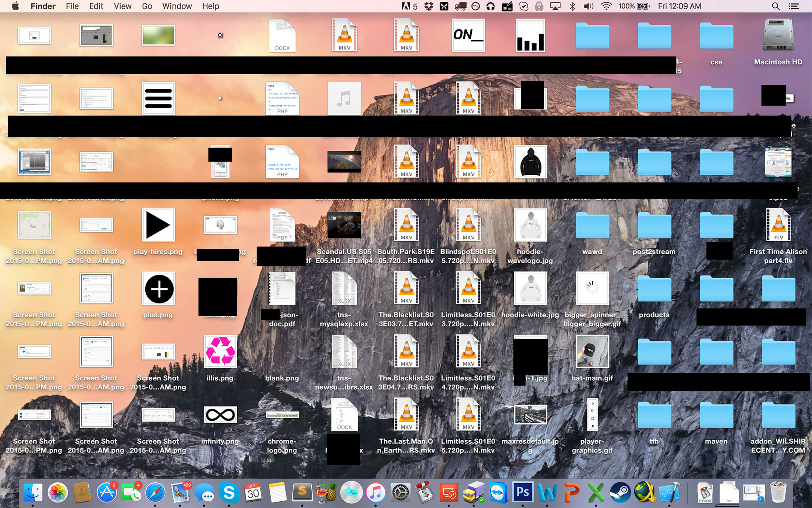Open Notification Center list icon
The height and width of the screenshot is (508, 812).
point(794,6)
